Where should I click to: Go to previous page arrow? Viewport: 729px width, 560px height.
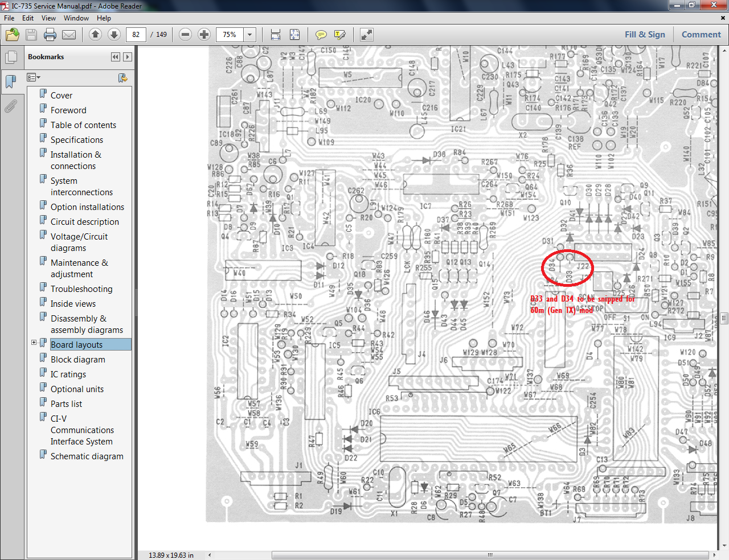pyautogui.click(x=95, y=35)
